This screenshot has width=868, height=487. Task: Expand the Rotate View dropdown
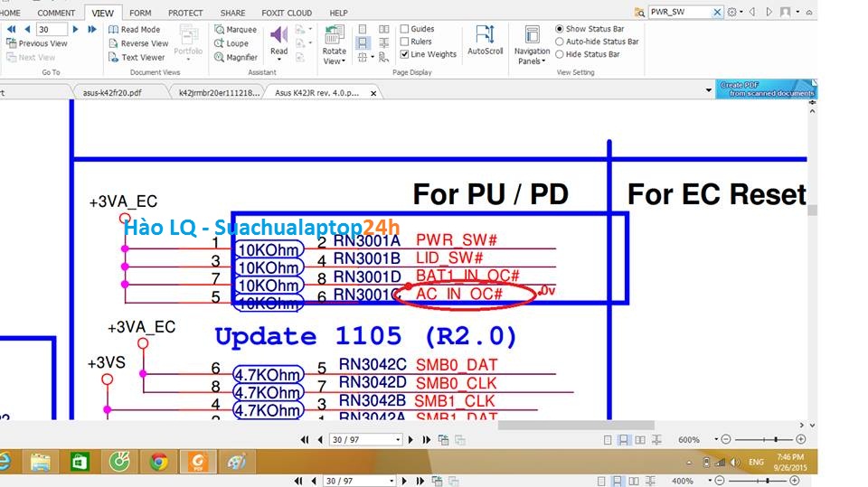(x=334, y=61)
